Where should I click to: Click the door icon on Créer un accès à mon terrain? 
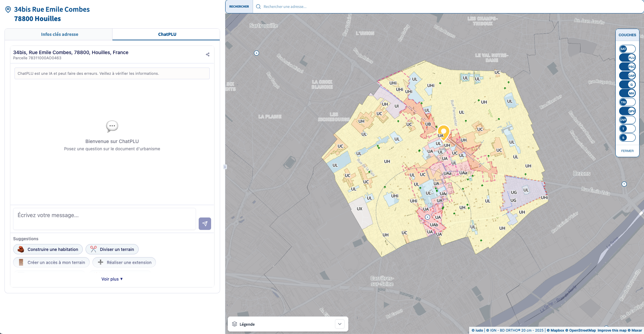pyautogui.click(x=21, y=262)
